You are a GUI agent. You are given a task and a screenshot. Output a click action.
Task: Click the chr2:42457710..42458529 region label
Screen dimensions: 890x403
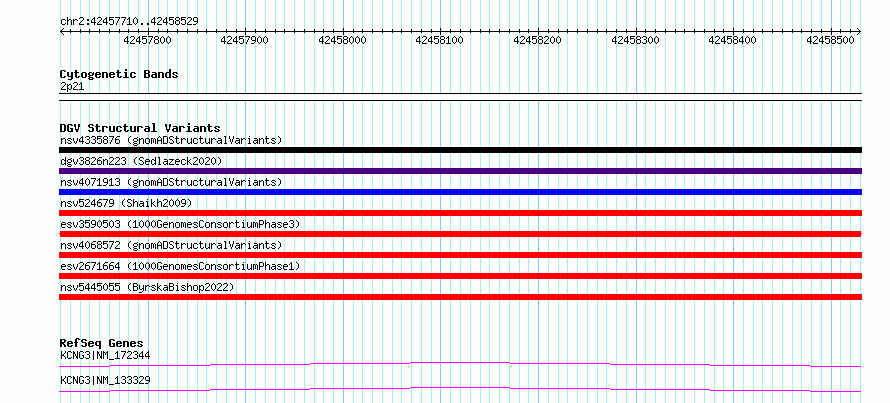pos(129,21)
